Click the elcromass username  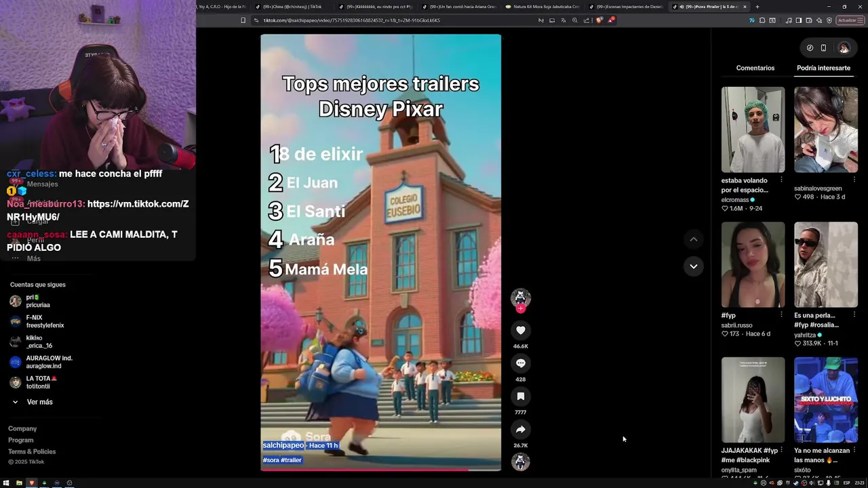(x=735, y=200)
